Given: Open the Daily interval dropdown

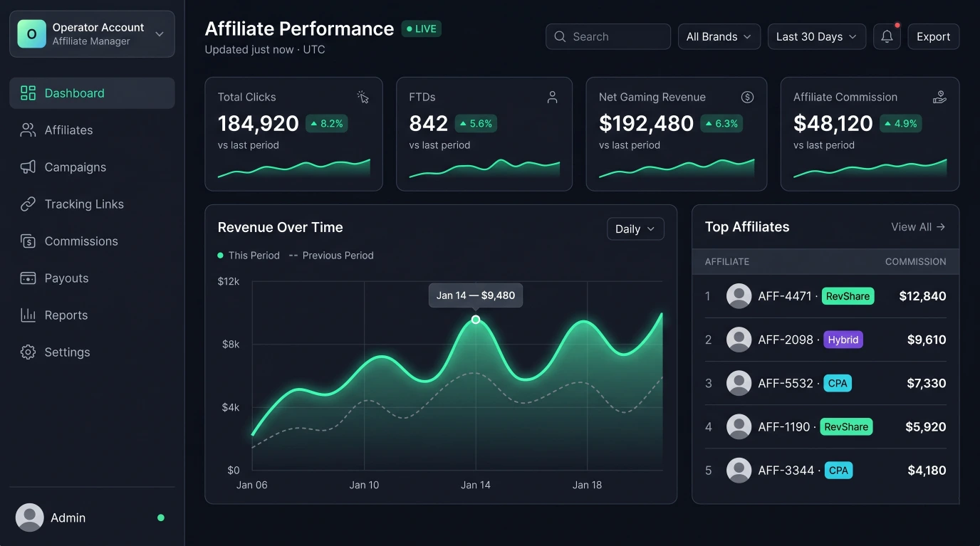Looking at the screenshot, I should [x=635, y=229].
